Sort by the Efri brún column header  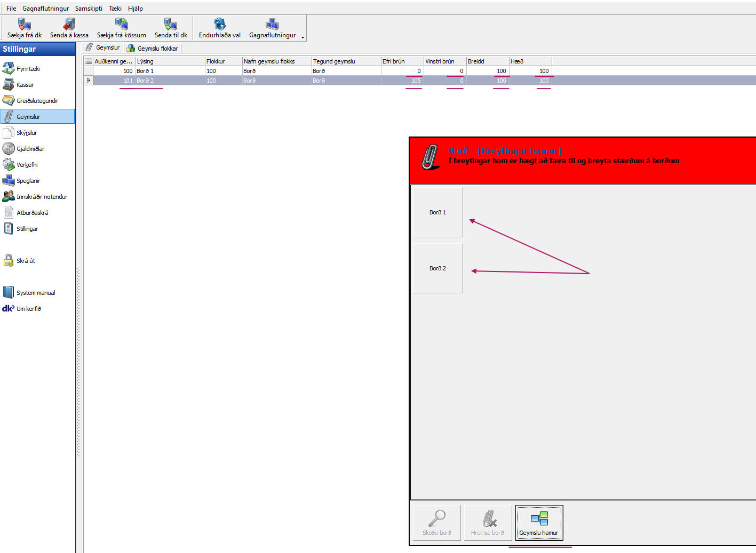[402, 61]
